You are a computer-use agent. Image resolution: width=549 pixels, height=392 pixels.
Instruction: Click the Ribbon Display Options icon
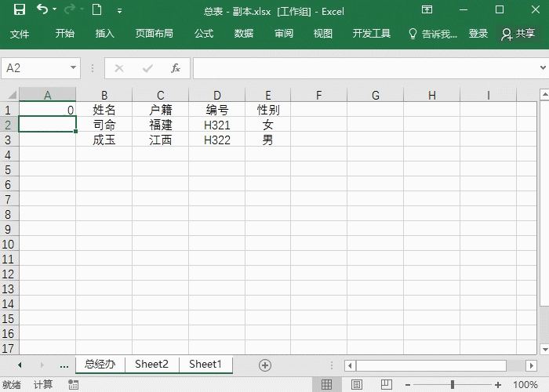click(x=427, y=9)
